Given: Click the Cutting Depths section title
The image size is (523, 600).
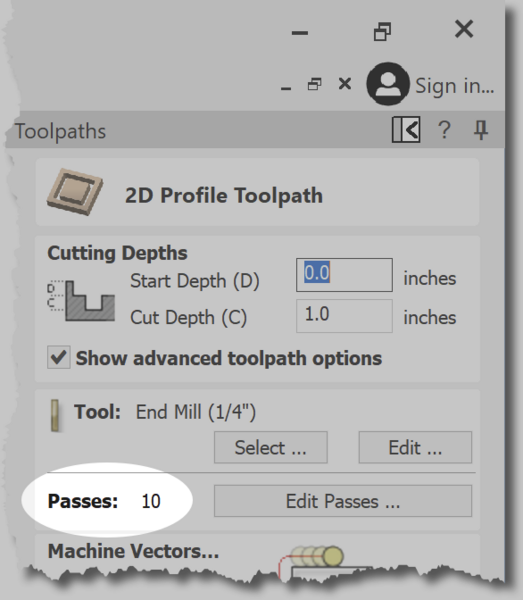Looking at the screenshot, I should coord(117,253).
